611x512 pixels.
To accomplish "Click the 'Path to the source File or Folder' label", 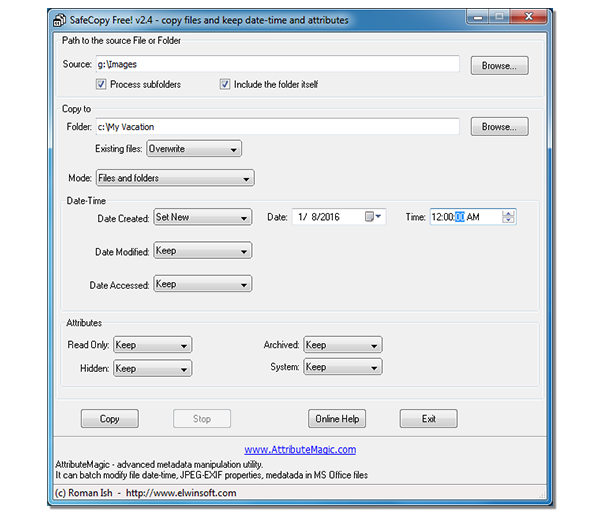I will (x=121, y=41).
